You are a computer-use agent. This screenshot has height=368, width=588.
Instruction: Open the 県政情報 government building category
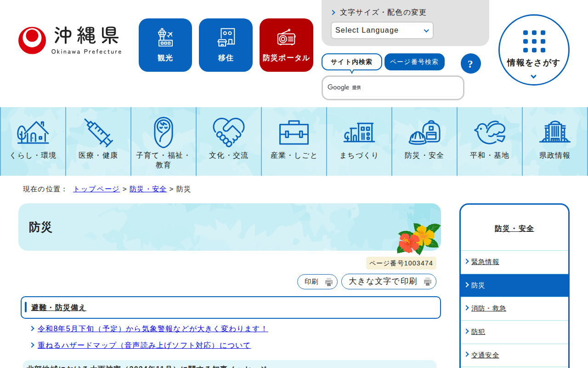pos(555,142)
